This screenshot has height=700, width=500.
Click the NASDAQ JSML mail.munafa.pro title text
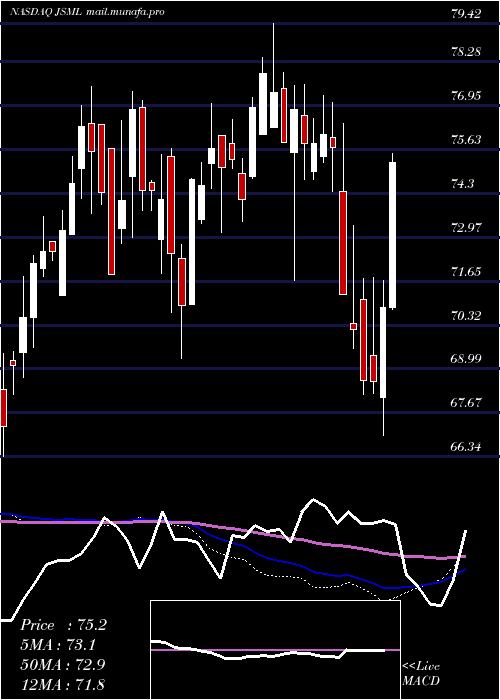[x=88, y=12]
